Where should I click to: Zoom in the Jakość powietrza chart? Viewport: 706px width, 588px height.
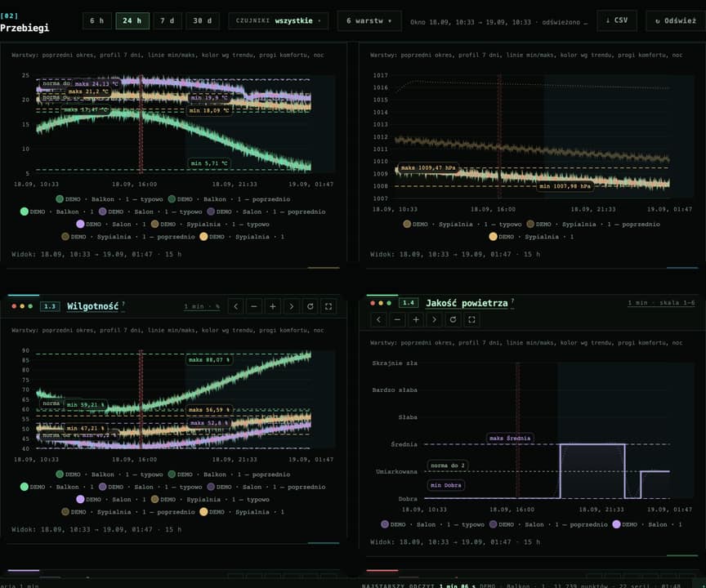[x=416, y=319]
